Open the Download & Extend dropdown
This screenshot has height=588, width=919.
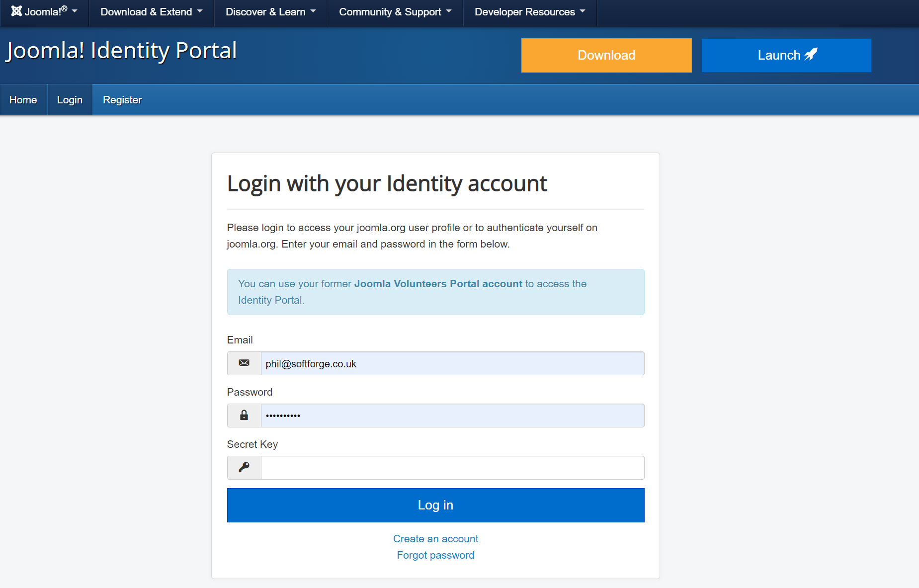[151, 12]
